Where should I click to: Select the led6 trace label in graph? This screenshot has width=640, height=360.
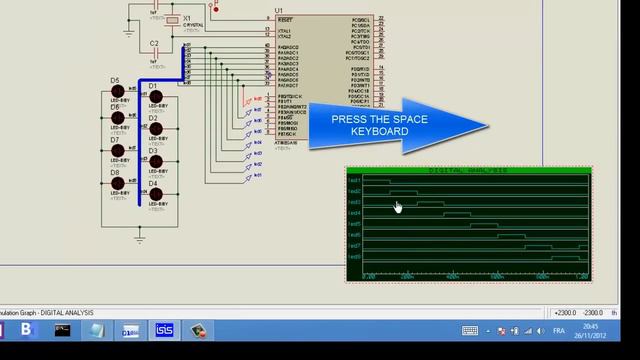(x=354, y=235)
